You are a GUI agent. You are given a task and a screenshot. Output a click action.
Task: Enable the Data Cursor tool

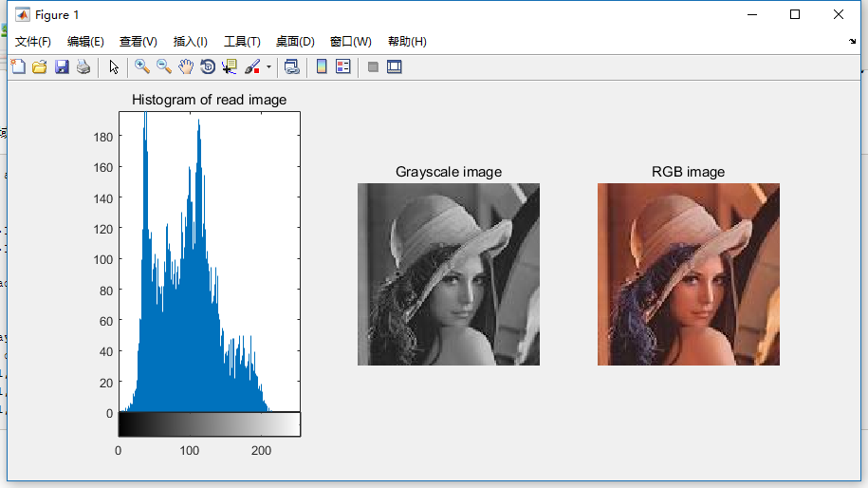click(230, 67)
